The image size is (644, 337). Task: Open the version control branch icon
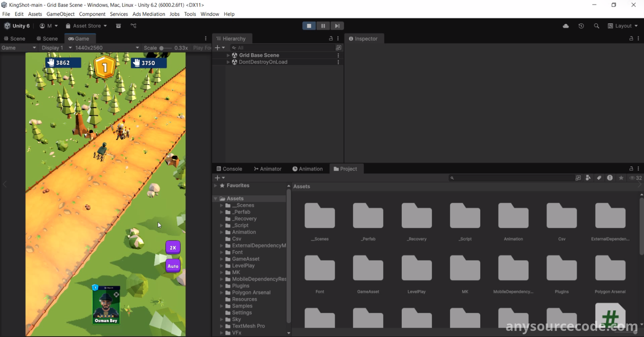coord(134,26)
